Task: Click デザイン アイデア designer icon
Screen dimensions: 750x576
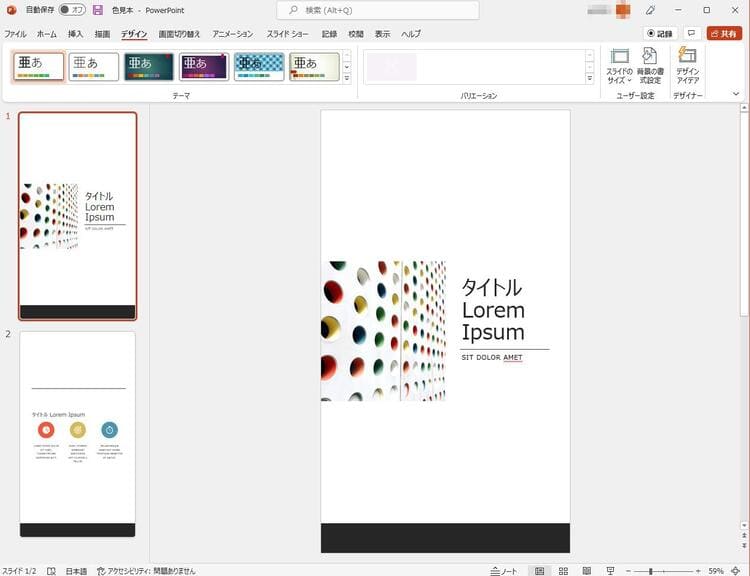Action: (687, 66)
